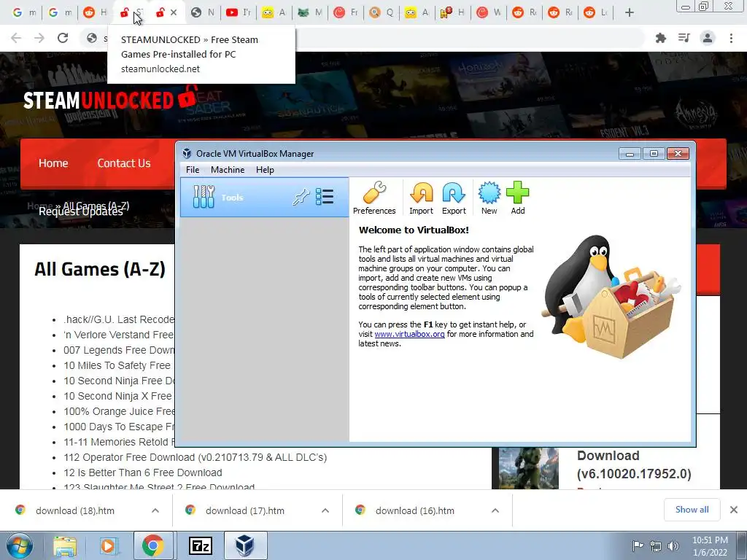Click the Import appliance icon
Screen dimensions: 747x560
pyautogui.click(x=421, y=198)
